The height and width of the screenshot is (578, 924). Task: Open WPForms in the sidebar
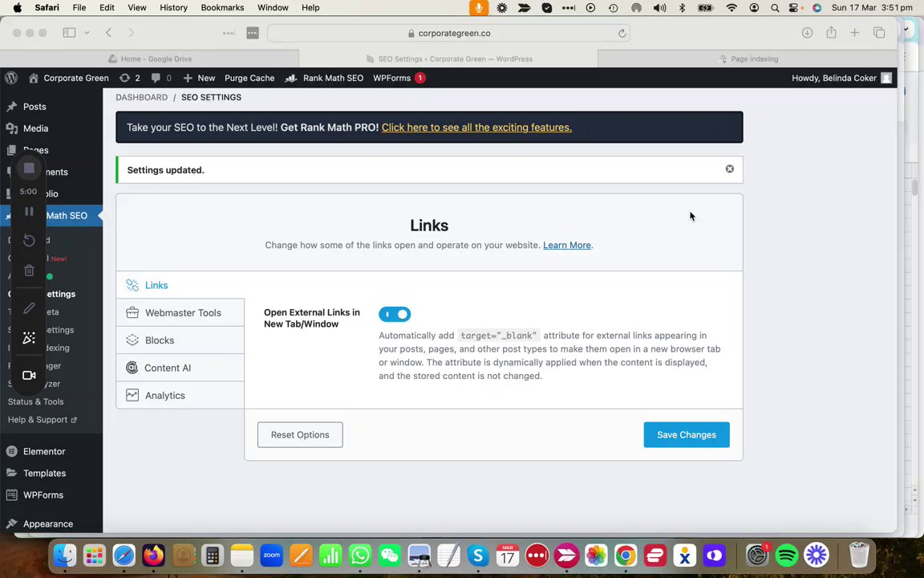(43, 495)
